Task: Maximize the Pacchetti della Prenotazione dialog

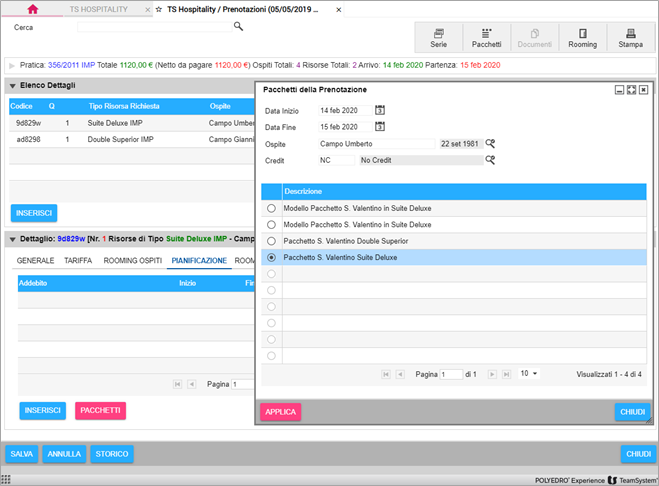Action: coord(631,90)
